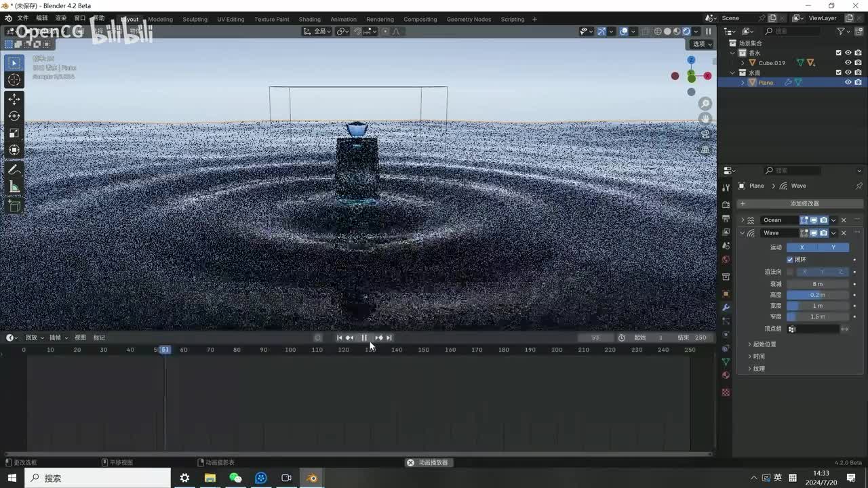The height and width of the screenshot is (488, 868).
Task: Activate the Select Box tool
Action: tap(14, 63)
